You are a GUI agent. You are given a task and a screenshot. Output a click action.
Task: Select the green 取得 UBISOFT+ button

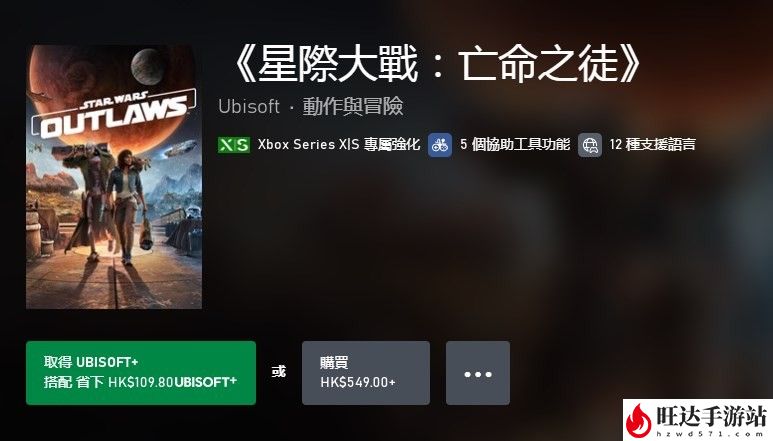(141, 373)
